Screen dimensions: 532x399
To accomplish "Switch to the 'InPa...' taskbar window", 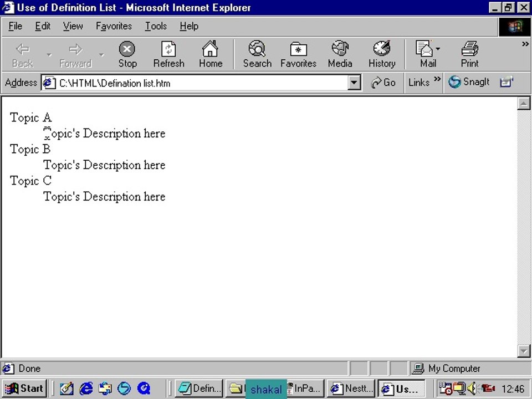I will click(x=305, y=388).
